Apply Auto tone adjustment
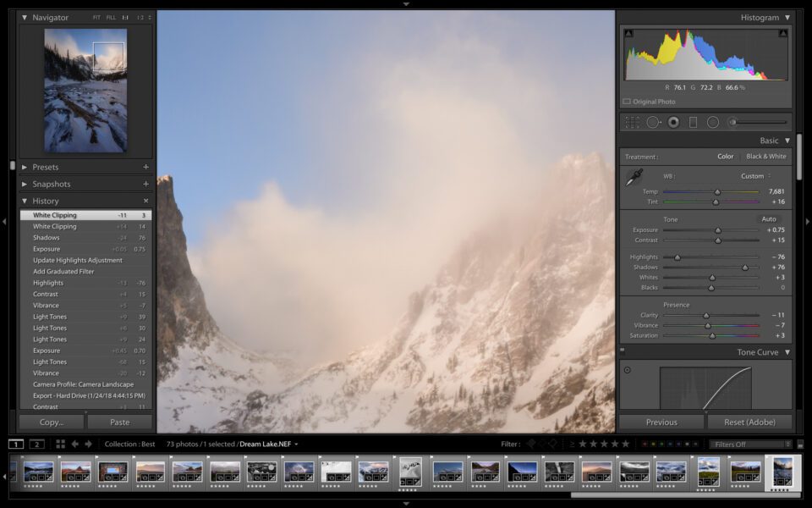Viewport: 812px width, 508px height. tap(769, 219)
